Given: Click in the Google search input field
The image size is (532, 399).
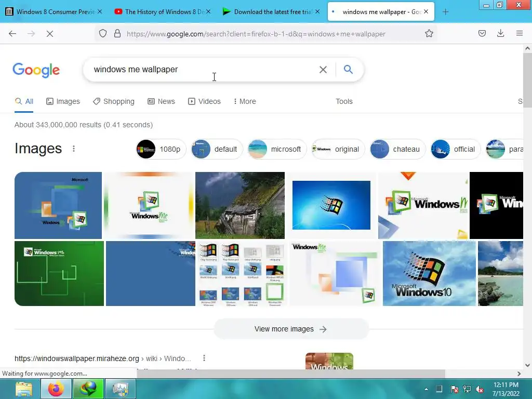Looking at the screenshot, I should click(x=204, y=70).
